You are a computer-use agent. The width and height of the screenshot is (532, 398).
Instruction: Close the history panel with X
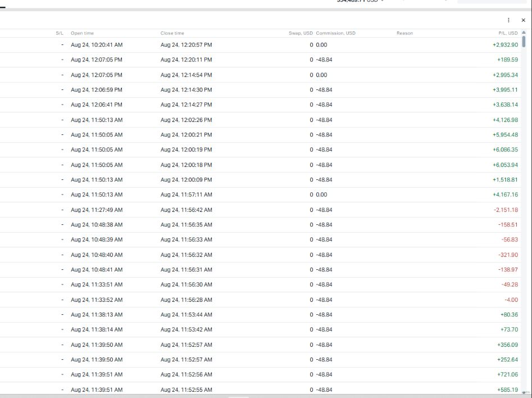(523, 20)
